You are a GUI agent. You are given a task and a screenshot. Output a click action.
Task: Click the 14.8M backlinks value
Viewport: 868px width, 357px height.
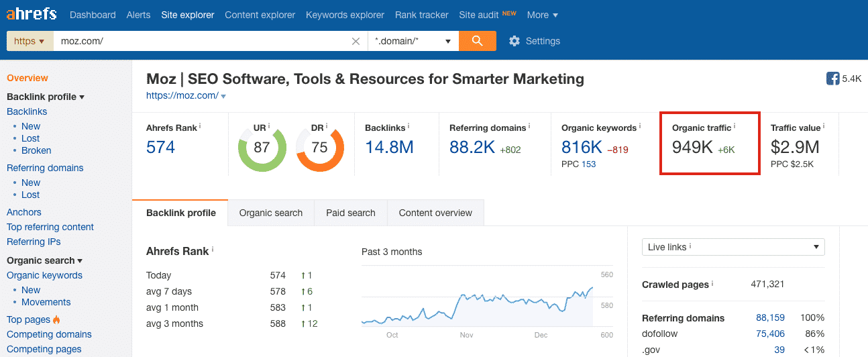coord(389,147)
